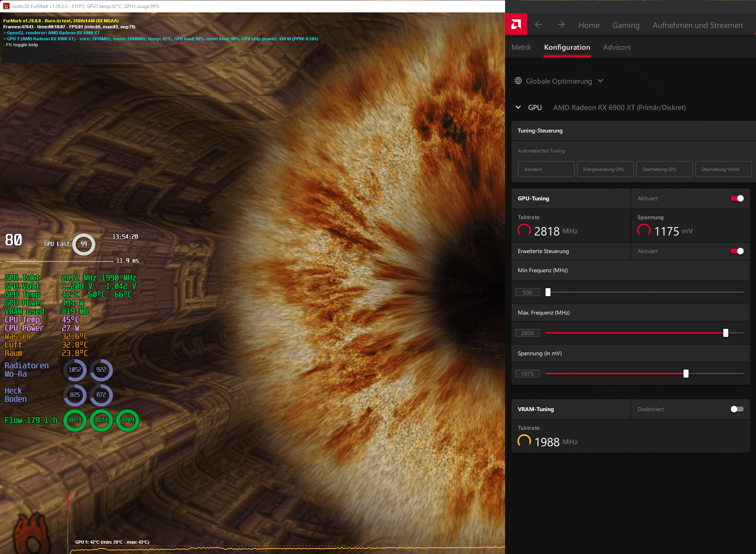The height and width of the screenshot is (554, 756).
Task: Open Aufnehmen und Streamen tab
Action: [x=697, y=25]
